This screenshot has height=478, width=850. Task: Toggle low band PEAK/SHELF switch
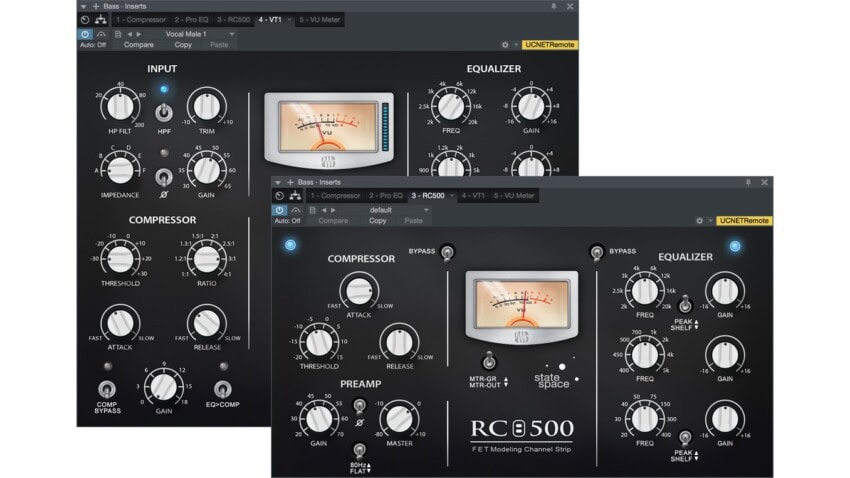pyautogui.click(x=685, y=437)
